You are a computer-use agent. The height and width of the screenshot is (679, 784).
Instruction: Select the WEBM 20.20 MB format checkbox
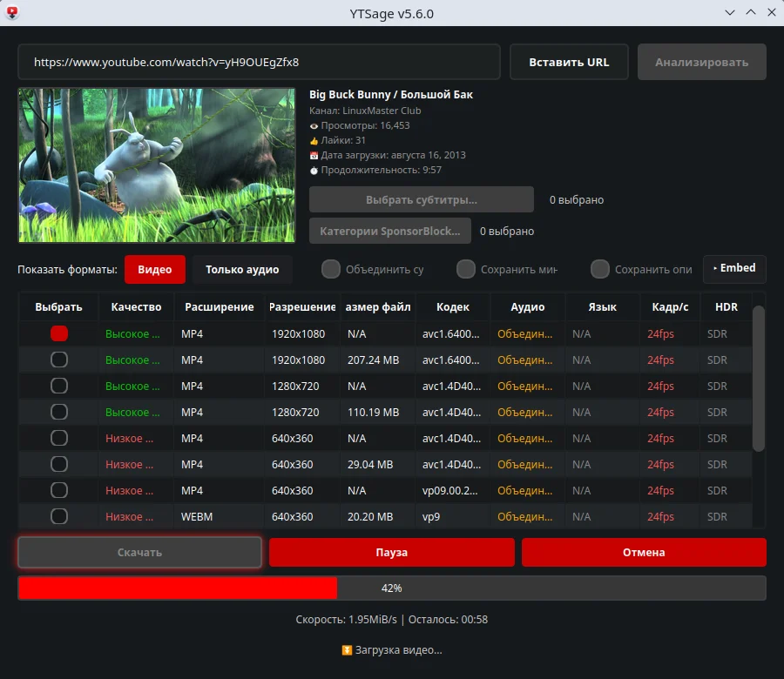59,516
